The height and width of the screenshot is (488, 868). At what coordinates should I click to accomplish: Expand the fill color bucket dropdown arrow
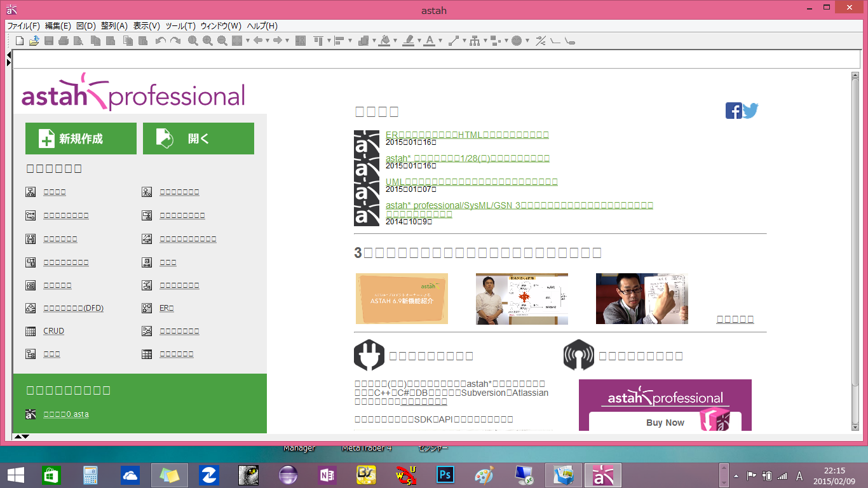(x=395, y=41)
